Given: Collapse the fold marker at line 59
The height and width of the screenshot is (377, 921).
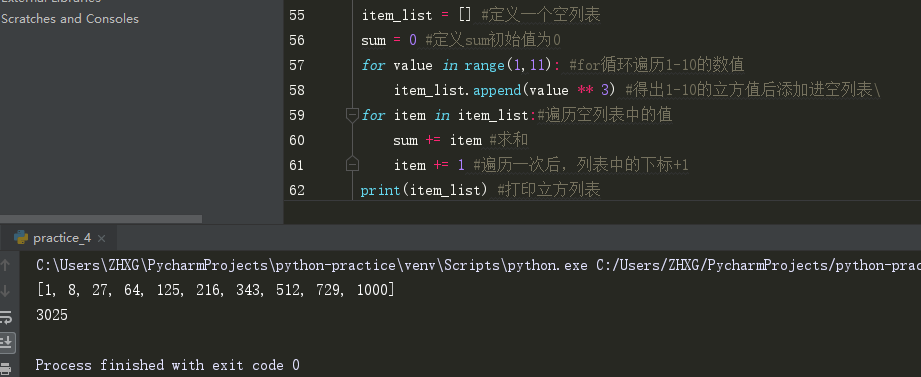Looking at the screenshot, I should (x=352, y=115).
